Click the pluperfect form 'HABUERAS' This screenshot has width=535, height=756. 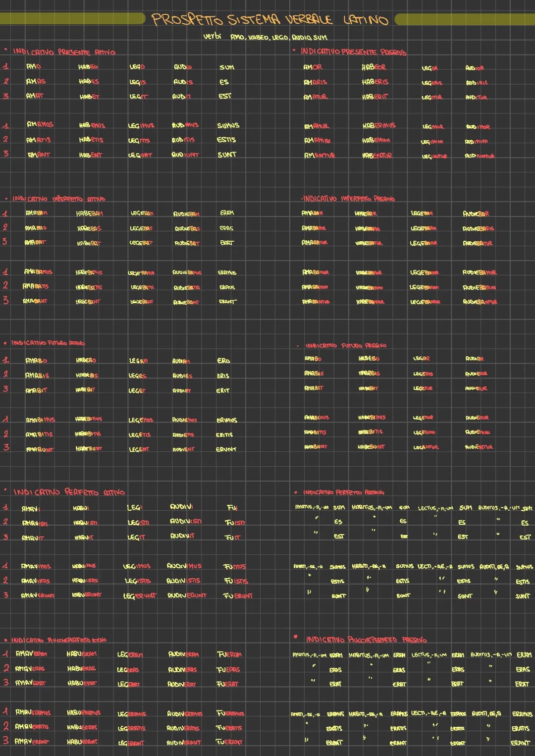[82, 669]
